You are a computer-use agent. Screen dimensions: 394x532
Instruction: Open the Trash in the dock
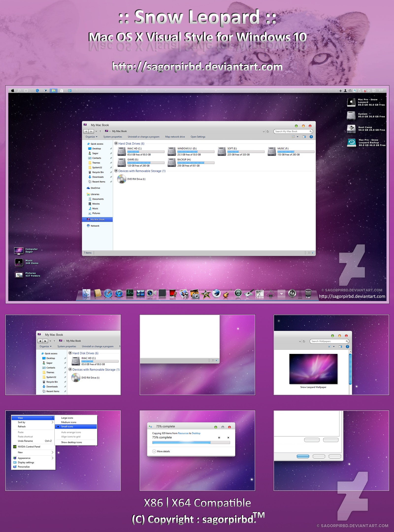tap(308, 293)
